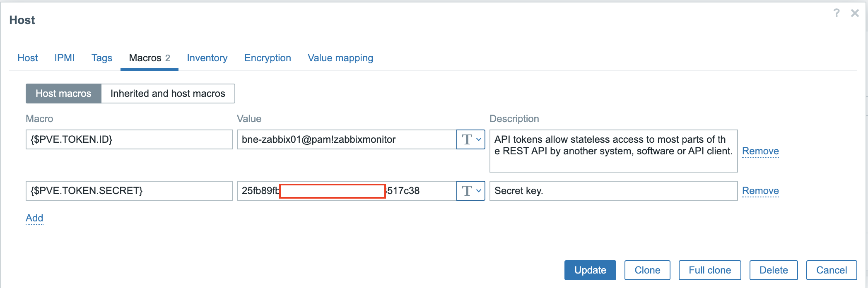Close the Host dialog with X icon
This screenshot has height=288, width=868.
pyautogui.click(x=855, y=13)
